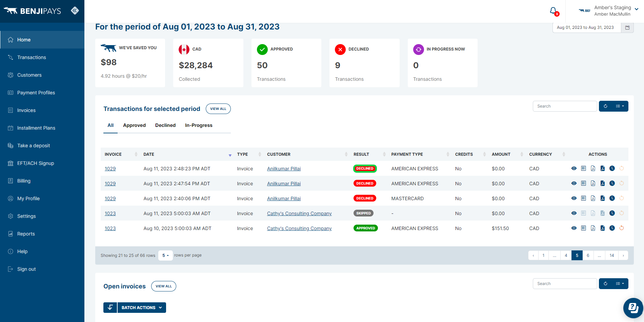View details eye icon for the MASTERCARD transaction
This screenshot has width=644, height=322.
(574, 198)
